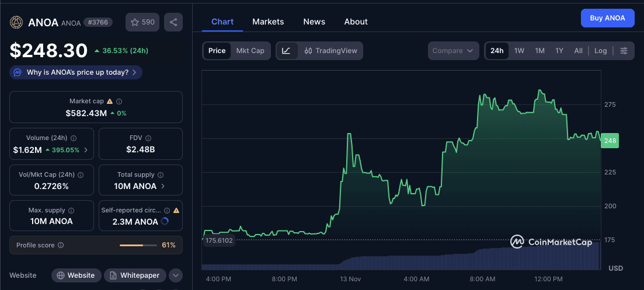Click Vol/Mkt Cap (24h) info icon
This screenshot has width=644, height=290.
(x=81, y=174)
